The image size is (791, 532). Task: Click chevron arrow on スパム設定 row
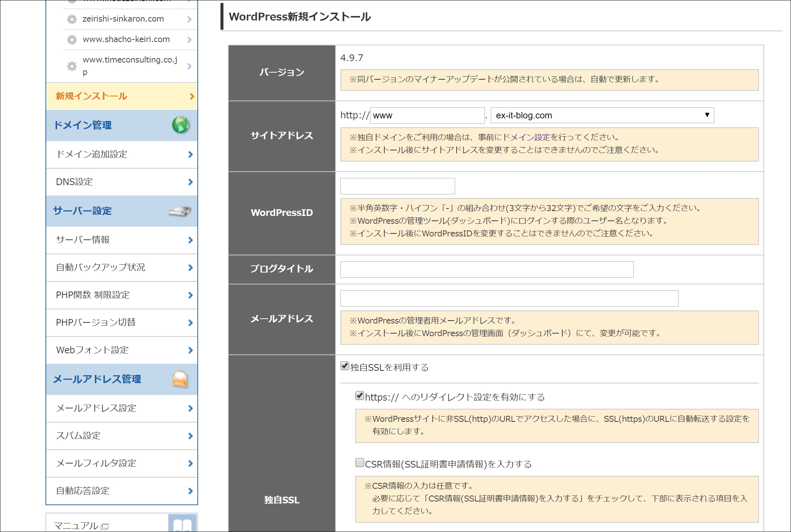[190, 436]
